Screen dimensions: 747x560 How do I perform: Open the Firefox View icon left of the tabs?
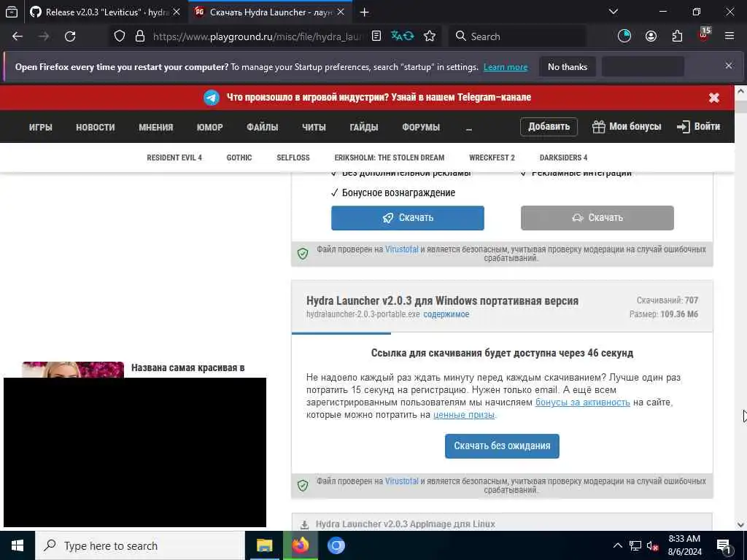tap(12, 12)
